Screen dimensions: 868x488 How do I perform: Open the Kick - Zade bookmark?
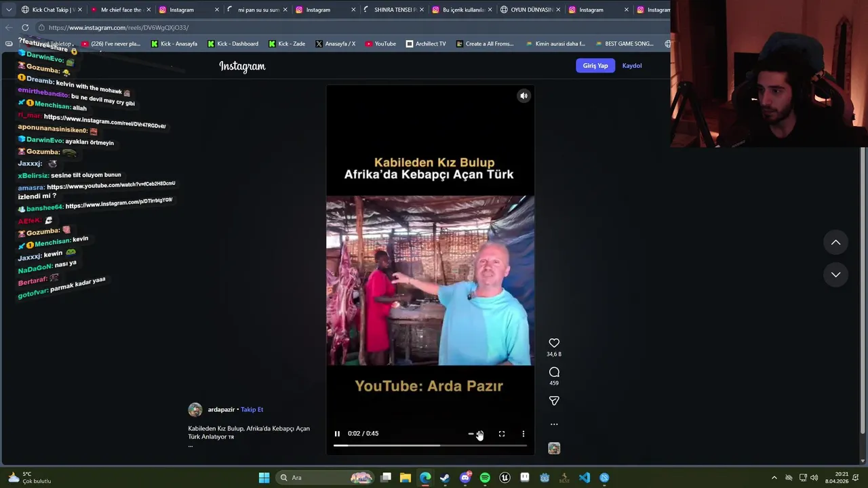287,43
